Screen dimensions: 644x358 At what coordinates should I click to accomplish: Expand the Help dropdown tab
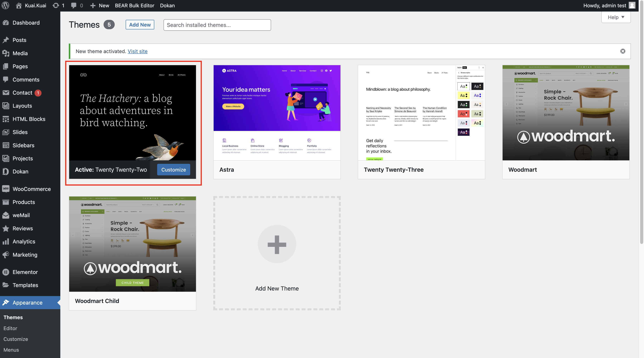[x=616, y=17]
